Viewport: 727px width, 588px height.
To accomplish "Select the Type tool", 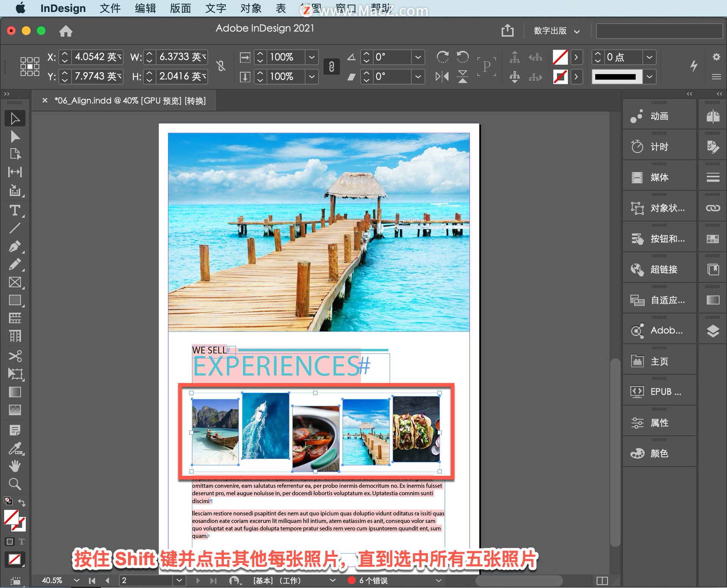I will coord(15,210).
